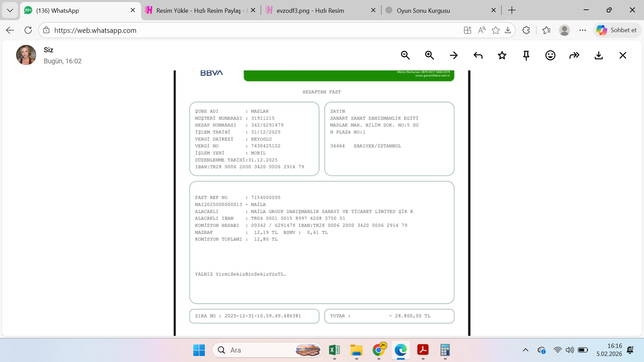Open the notifications bell icon

tap(630, 350)
